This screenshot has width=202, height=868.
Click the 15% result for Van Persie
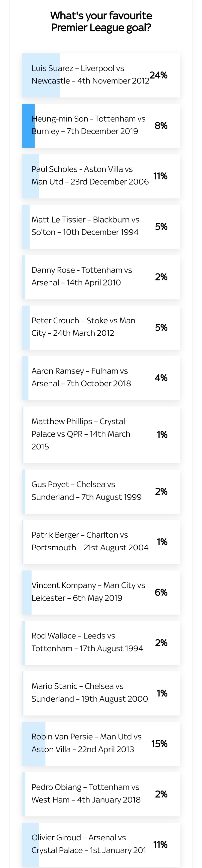(160, 744)
